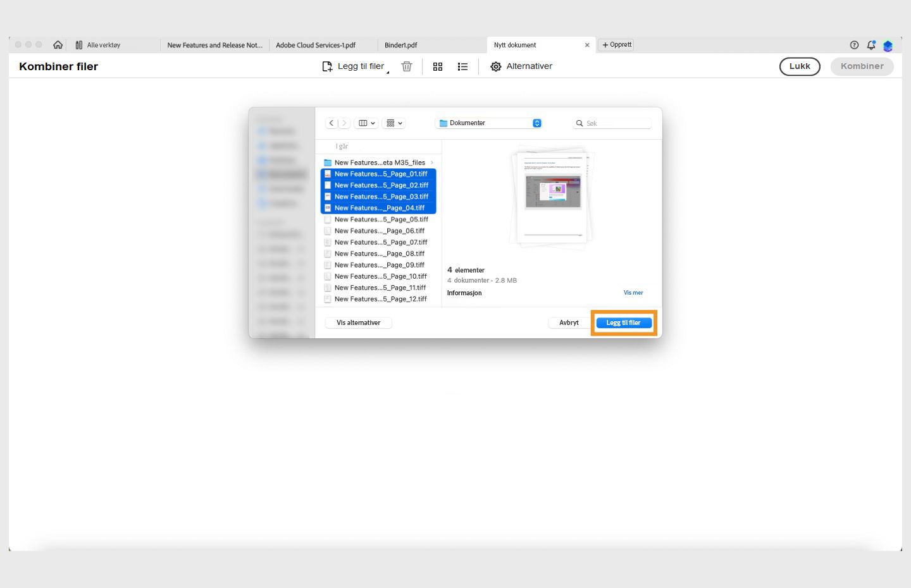This screenshot has width=911, height=588.
Task: Click Vis alternativer in the dialog
Action: click(358, 322)
